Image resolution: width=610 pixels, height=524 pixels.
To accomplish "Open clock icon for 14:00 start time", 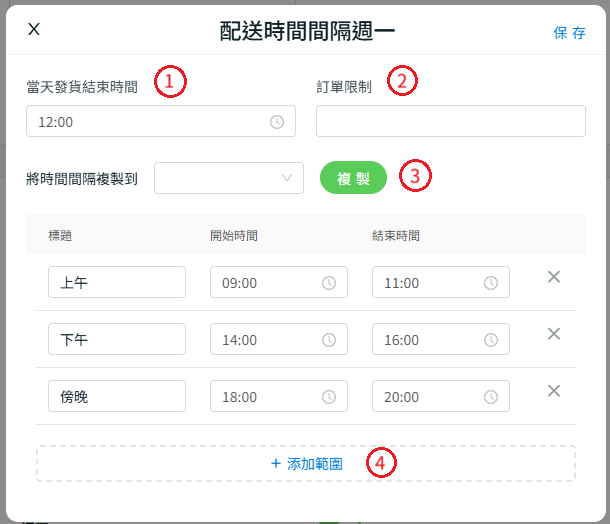I will pos(329,340).
